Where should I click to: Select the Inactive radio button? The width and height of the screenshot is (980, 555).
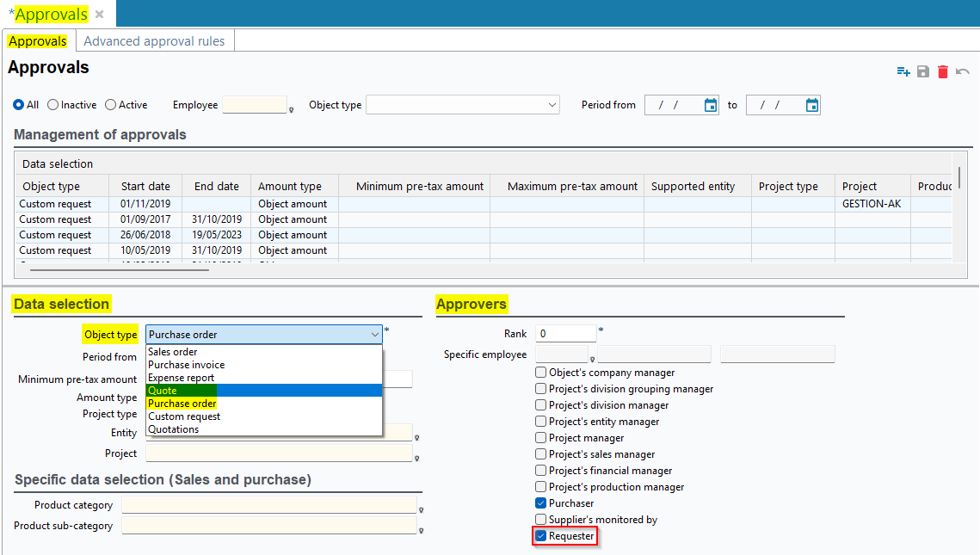[x=53, y=105]
